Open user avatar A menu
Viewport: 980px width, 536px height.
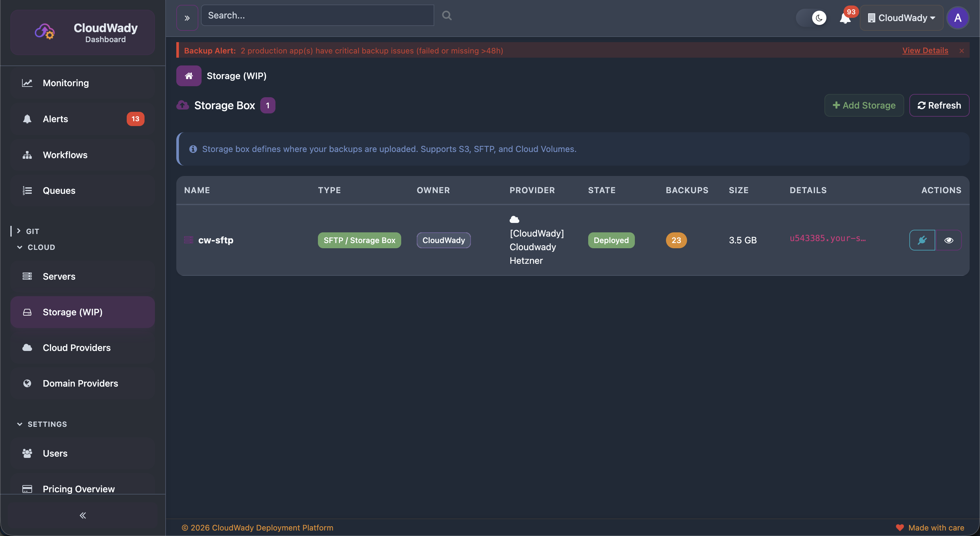pyautogui.click(x=958, y=18)
